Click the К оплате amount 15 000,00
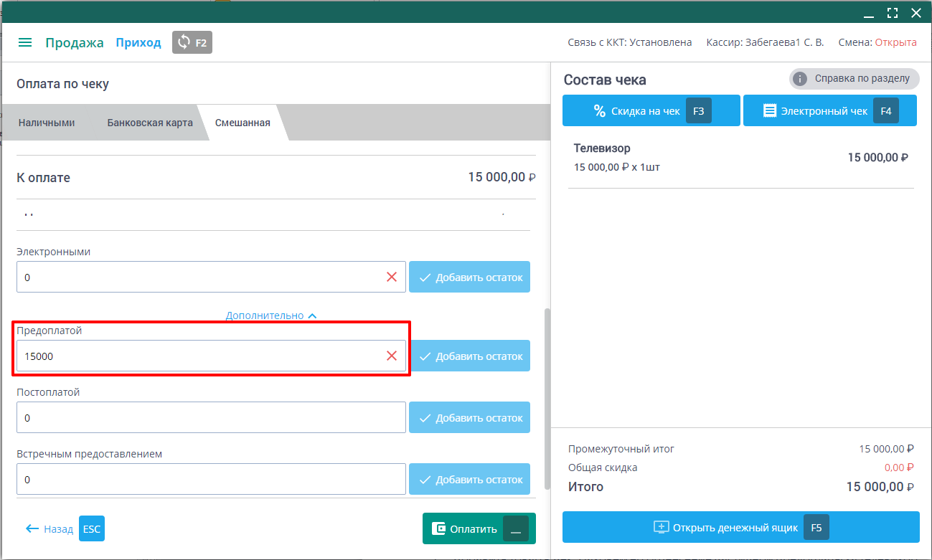The image size is (932, 560). point(502,177)
